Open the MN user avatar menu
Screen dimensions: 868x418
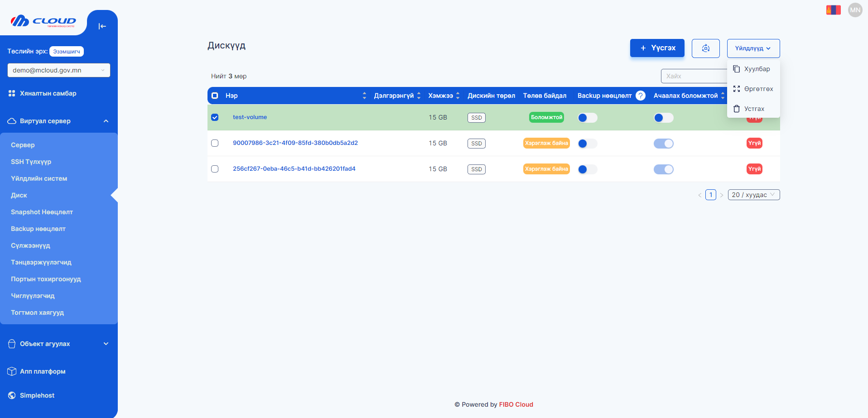tap(855, 10)
